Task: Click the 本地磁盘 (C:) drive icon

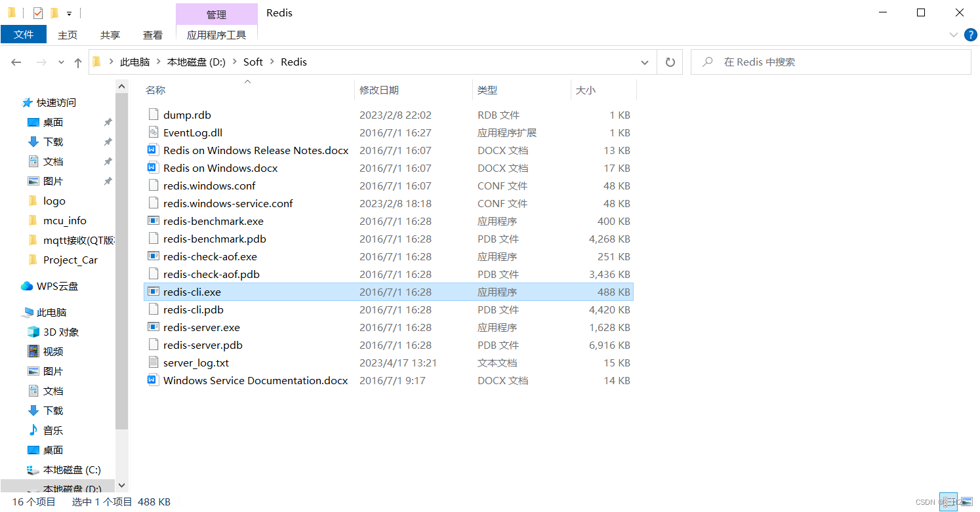Action: click(x=33, y=469)
